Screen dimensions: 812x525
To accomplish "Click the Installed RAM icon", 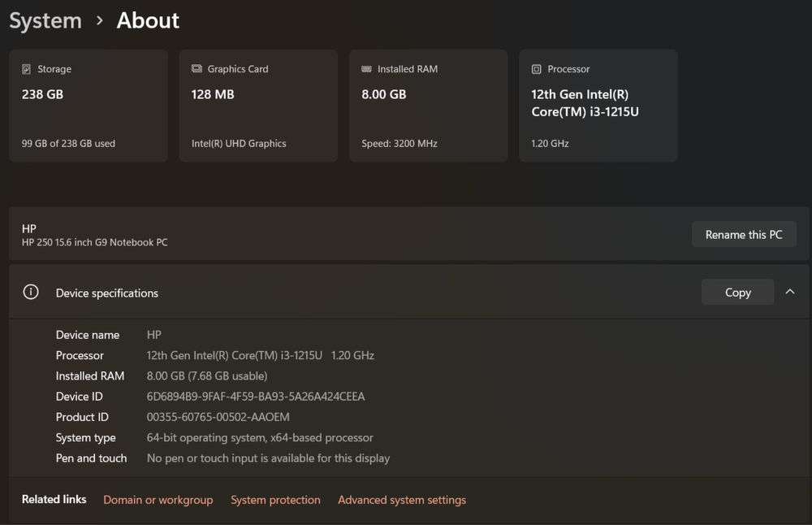I will click(x=367, y=69).
